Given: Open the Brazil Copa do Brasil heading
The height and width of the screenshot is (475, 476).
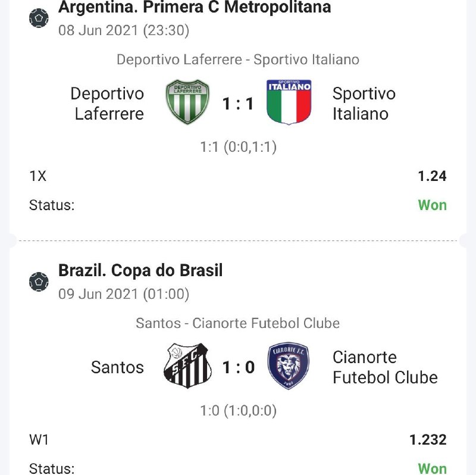Looking at the screenshot, I should tap(140, 271).
